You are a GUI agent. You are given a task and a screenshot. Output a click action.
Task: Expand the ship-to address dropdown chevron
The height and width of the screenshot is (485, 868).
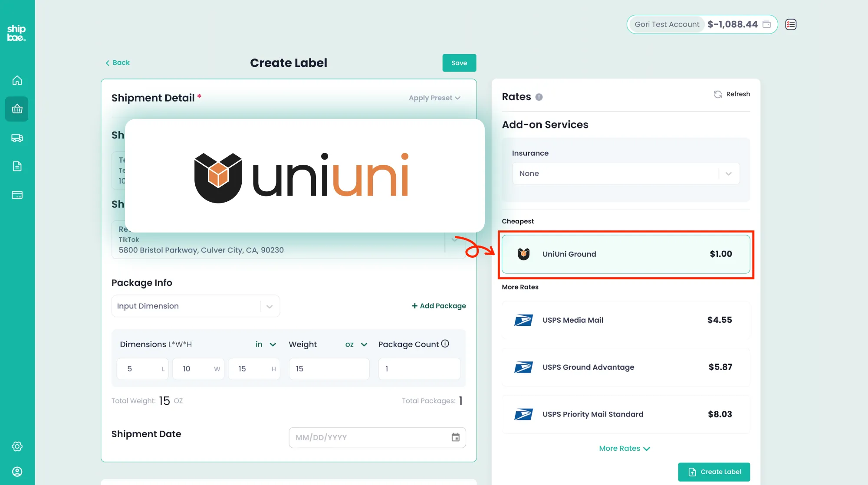(x=455, y=240)
